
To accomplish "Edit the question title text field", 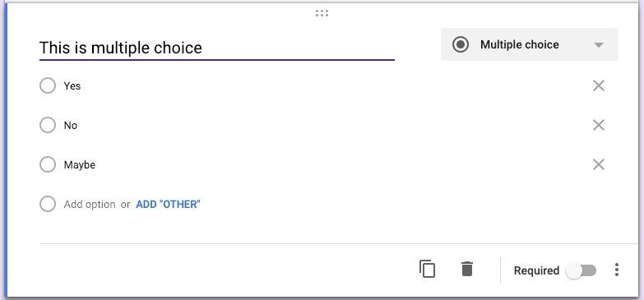I will tap(217, 48).
